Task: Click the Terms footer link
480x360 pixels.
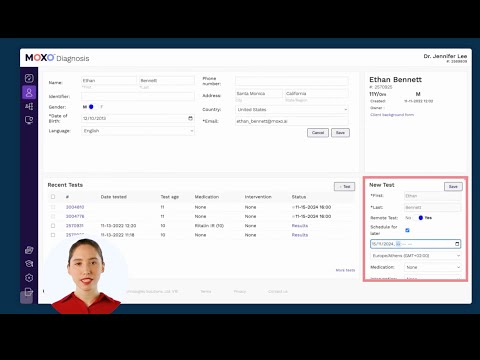Action: 206,291
